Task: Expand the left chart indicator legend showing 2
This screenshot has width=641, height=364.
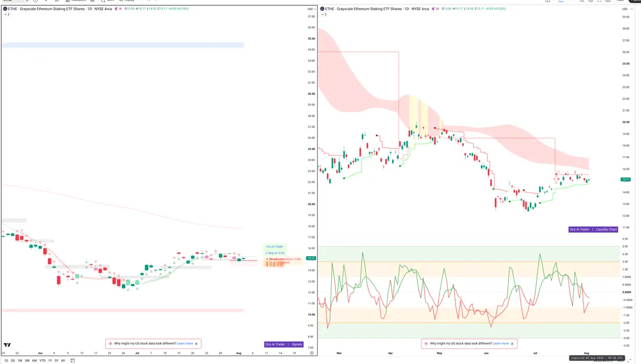Action: point(7,14)
